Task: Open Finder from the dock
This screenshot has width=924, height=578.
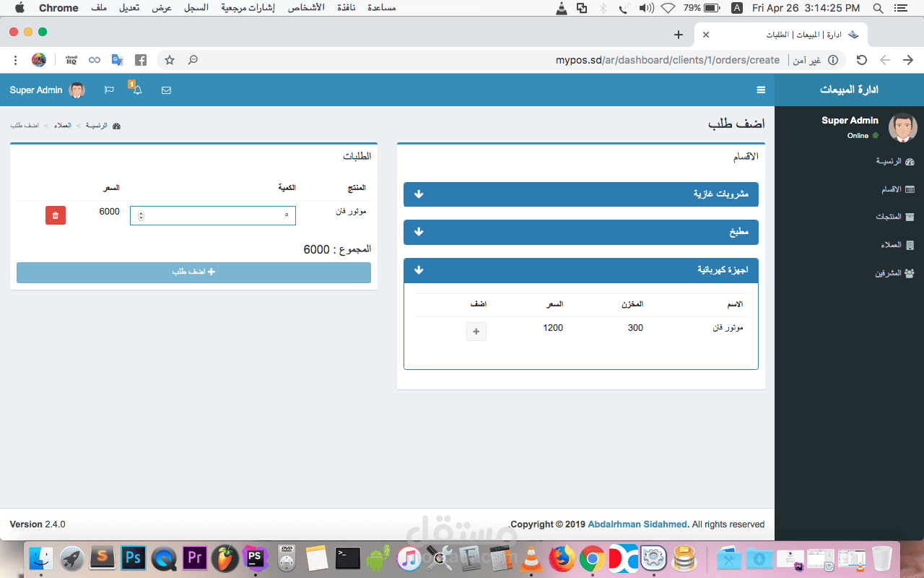Action: click(x=41, y=558)
